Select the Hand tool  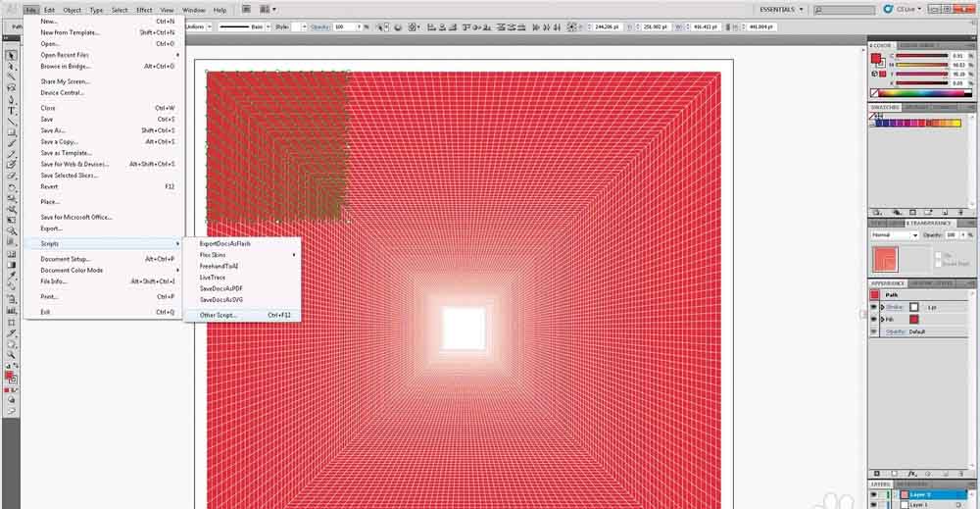pyautogui.click(x=11, y=344)
